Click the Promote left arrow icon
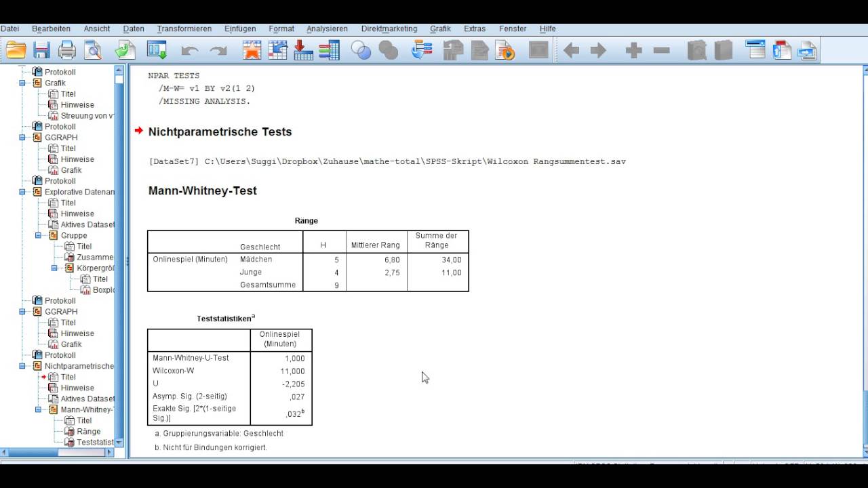The height and width of the screenshot is (488, 868). point(571,51)
